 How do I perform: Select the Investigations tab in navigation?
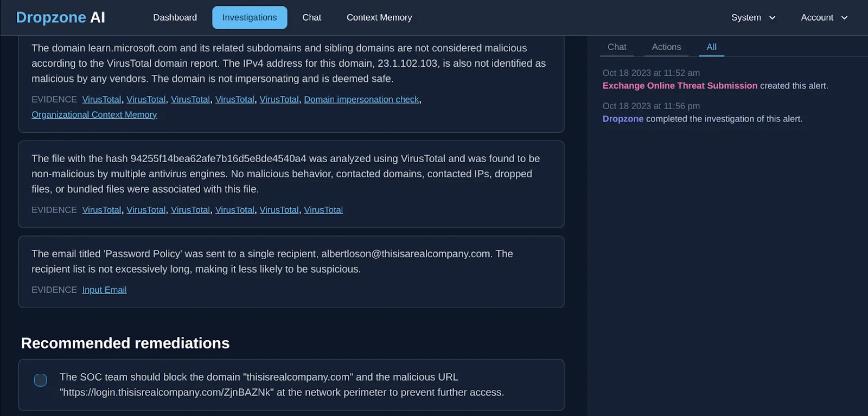(250, 17)
